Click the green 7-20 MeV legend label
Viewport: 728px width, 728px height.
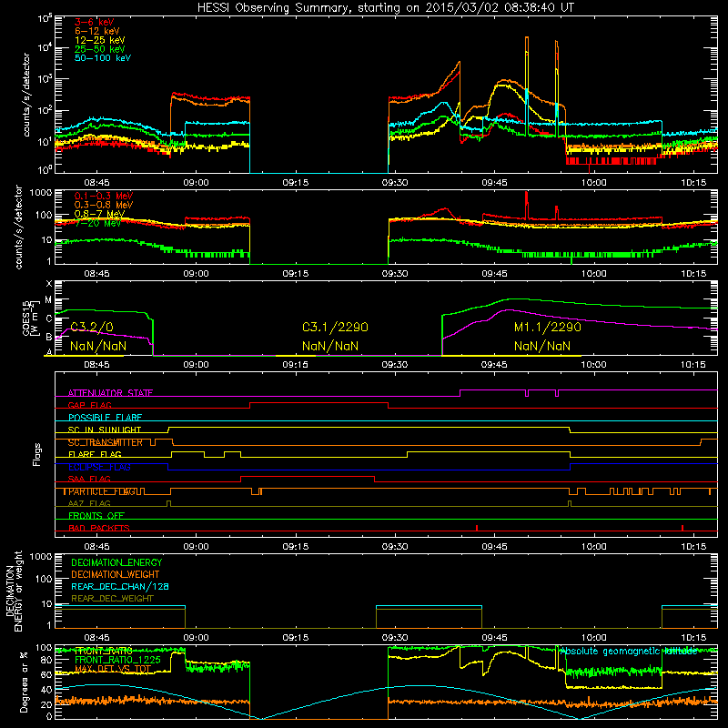point(97,223)
